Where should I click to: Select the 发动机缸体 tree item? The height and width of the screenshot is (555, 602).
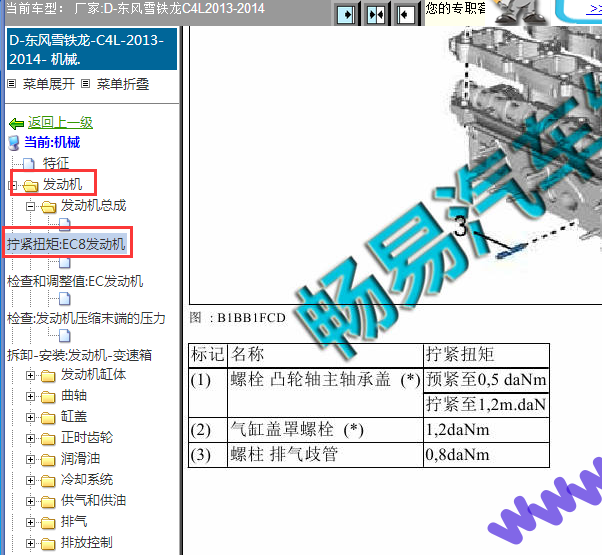[93, 374]
